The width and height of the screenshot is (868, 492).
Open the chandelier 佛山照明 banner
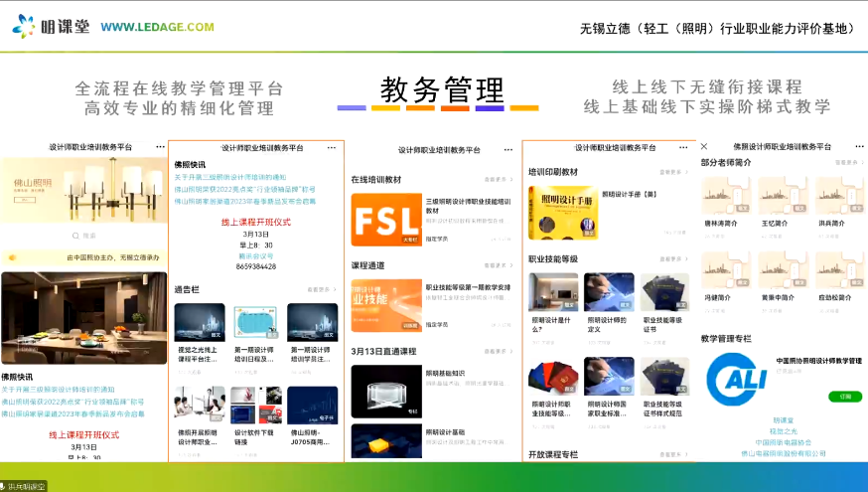pos(83,190)
